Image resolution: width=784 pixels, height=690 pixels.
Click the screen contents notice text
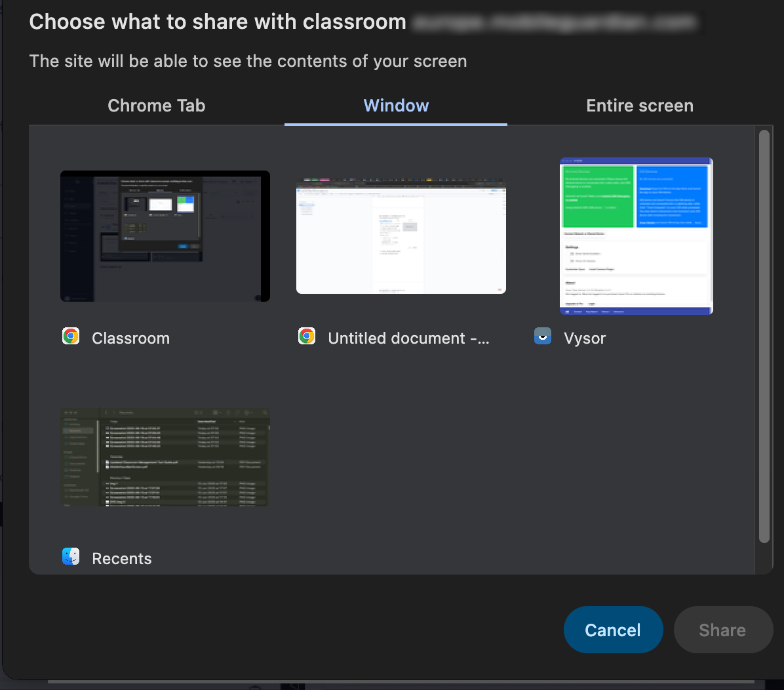click(x=248, y=62)
